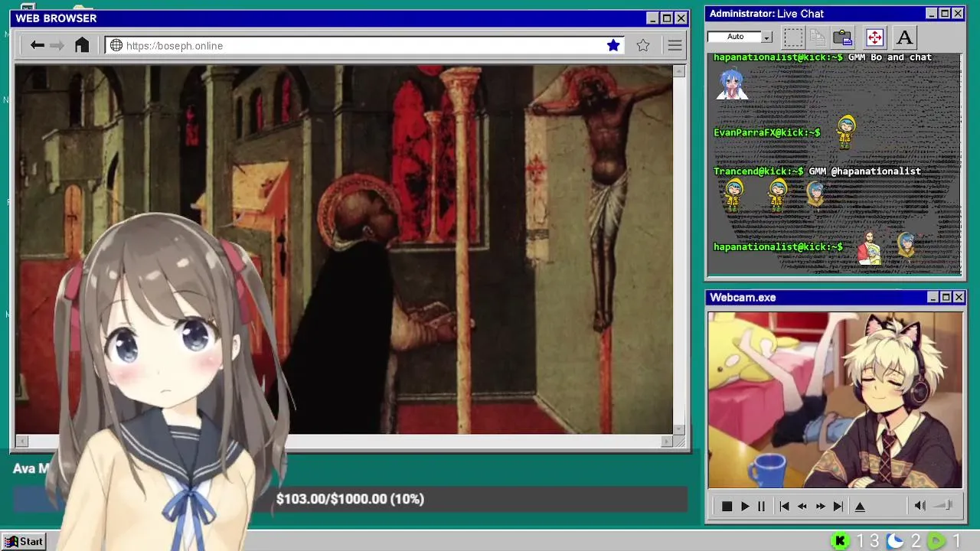Click the message 'GMM @hapanationalist'
Screen dimensions: 980x551
click(x=864, y=171)
